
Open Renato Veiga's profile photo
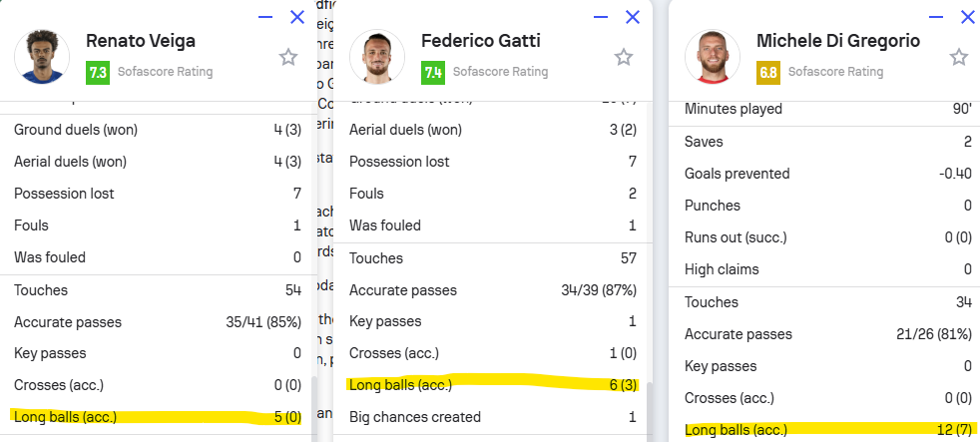click(x=42, y=56)
